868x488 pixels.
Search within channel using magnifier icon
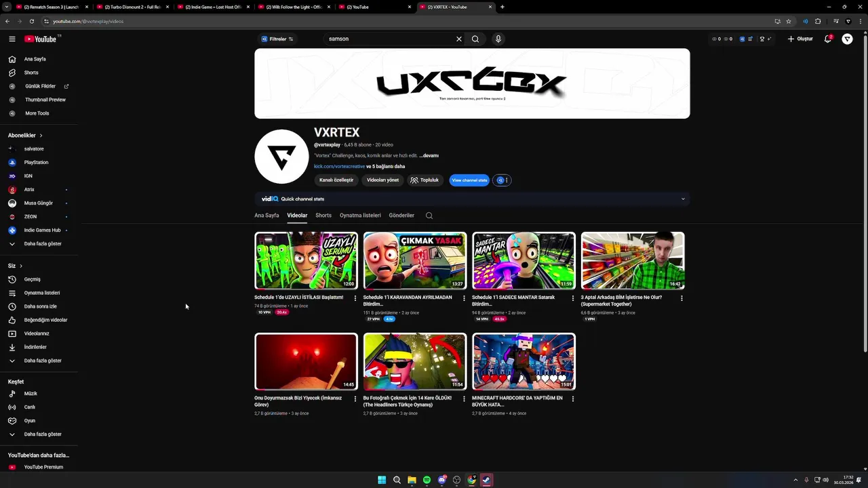click(429, 216)
